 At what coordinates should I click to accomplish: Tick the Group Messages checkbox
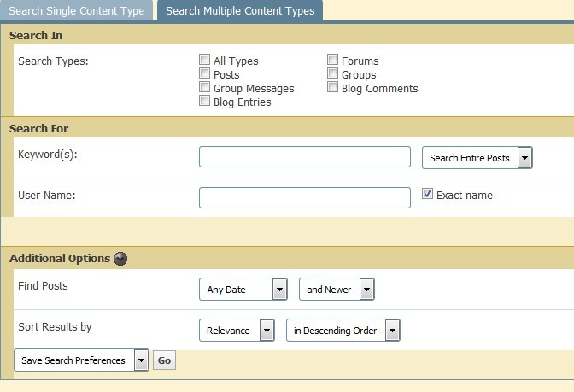(205, 88)
